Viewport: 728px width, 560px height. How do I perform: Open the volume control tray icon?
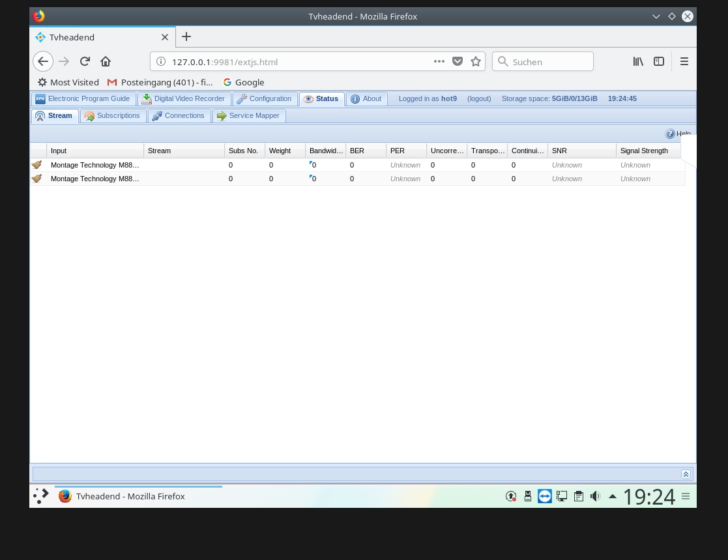tap(595, 496)
